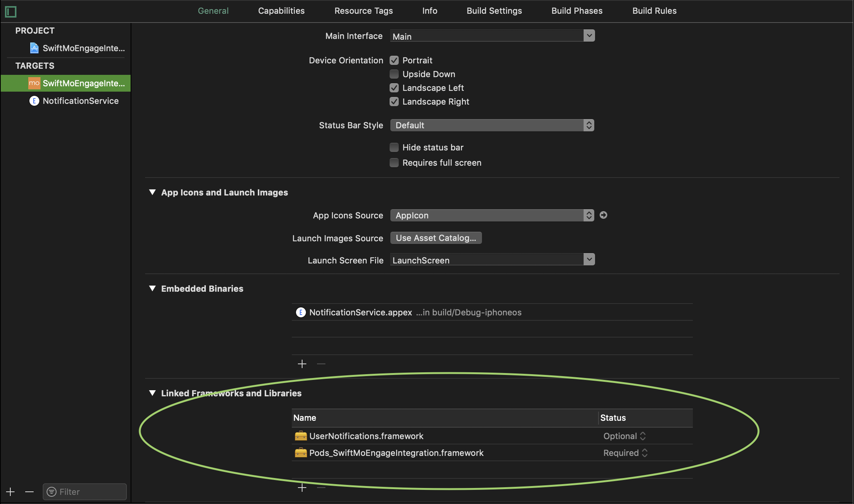Switch to the Build Settings tab
Image resolution: width=854 pixels, height=504 pixels.
pyautogui.click(x=494, y=11)
